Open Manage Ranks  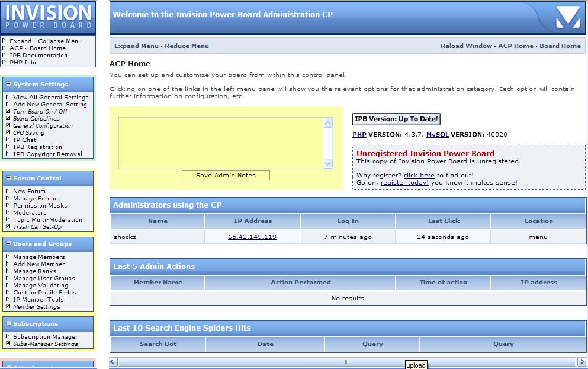(x=34, y=271)
